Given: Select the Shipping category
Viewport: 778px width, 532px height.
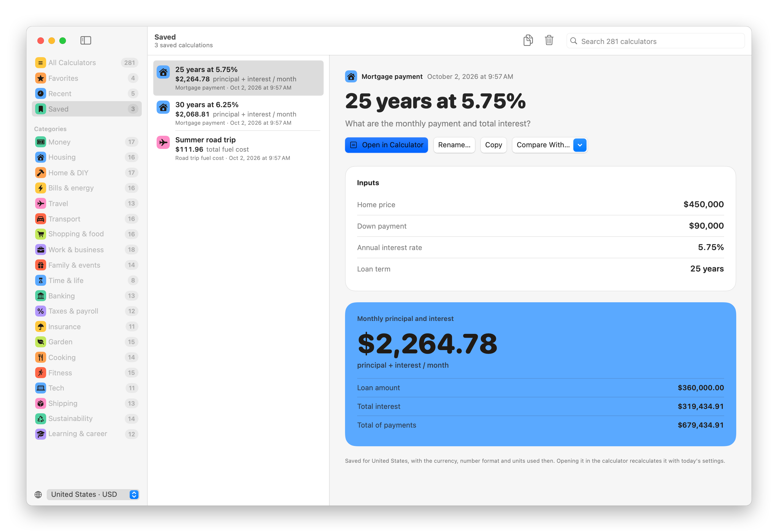Looking at the screenshot, I should (87, 403).
